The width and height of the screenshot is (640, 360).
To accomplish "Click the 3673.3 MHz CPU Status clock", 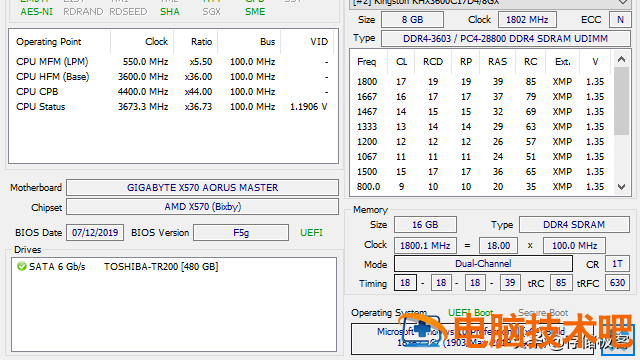I will pyautogui.click(x=143, y=107).
